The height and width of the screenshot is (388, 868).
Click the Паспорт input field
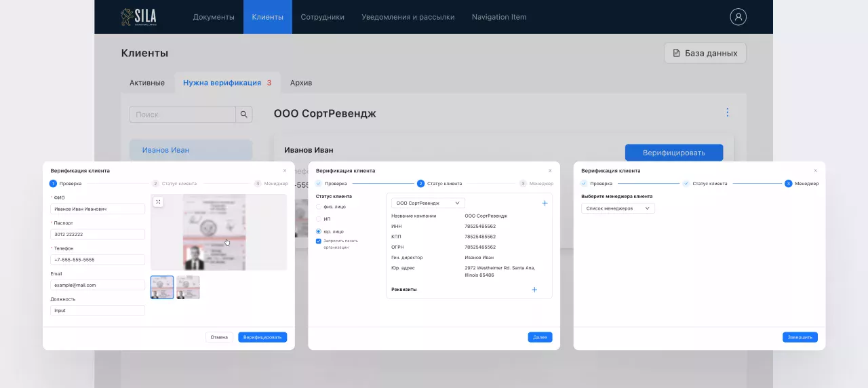(98, 234)
